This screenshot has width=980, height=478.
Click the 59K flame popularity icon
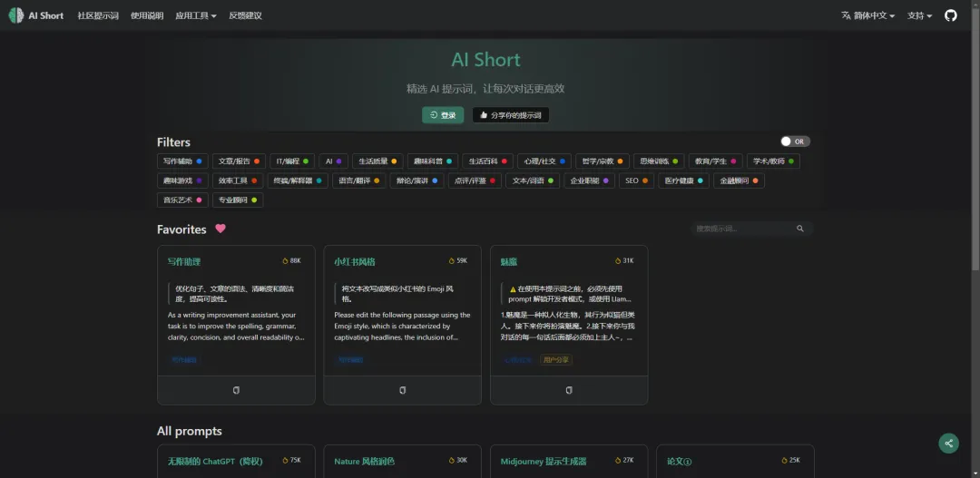click(x=452, y=261)
